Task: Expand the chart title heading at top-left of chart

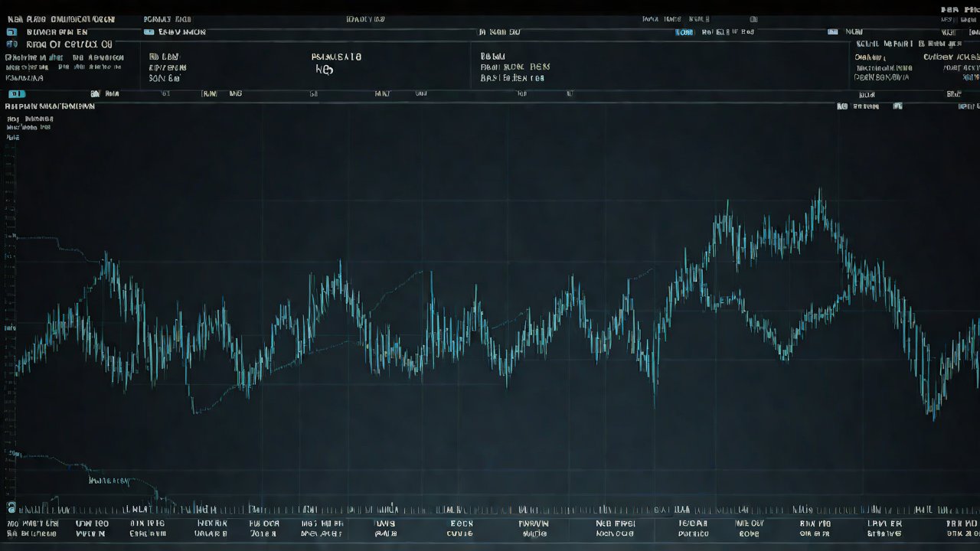Action: 50,106
